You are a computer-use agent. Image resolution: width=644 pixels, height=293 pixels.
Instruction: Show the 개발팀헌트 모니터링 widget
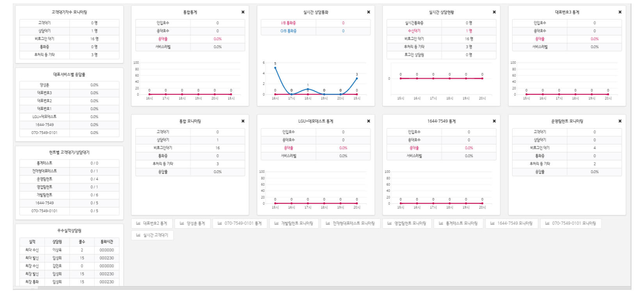point(294,223)
